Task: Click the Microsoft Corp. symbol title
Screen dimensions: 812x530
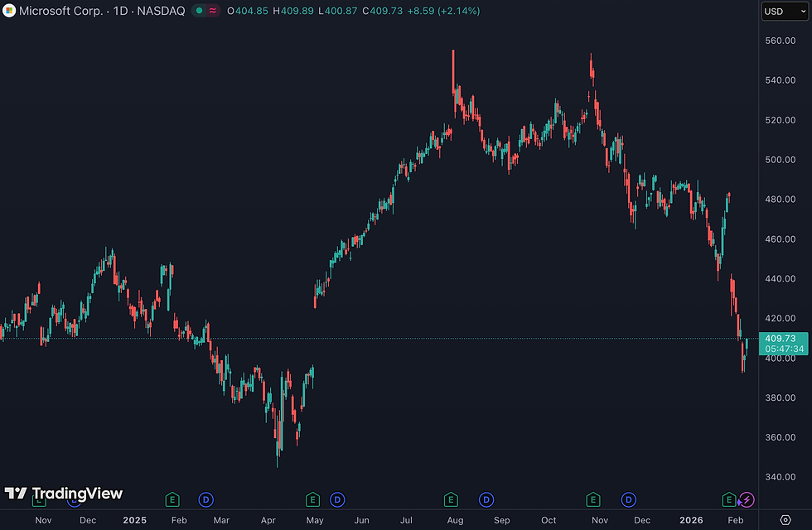Action: click(60, 11)
